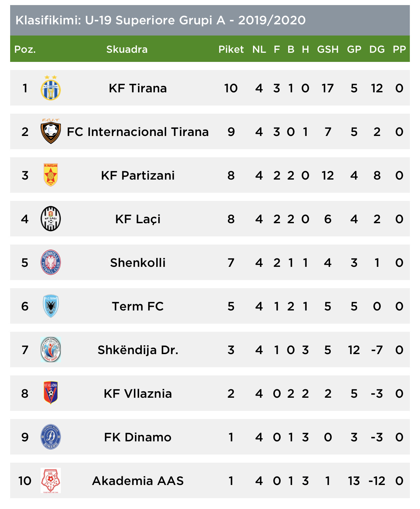Sort table by GSH header

tap(328, 49)
